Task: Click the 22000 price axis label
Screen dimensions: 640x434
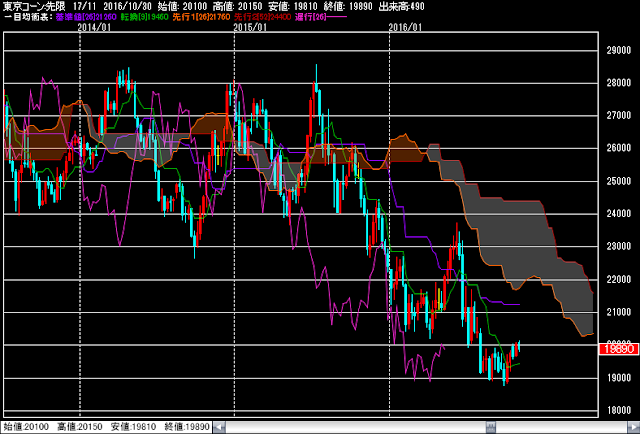Action: (x=619, y=279)
